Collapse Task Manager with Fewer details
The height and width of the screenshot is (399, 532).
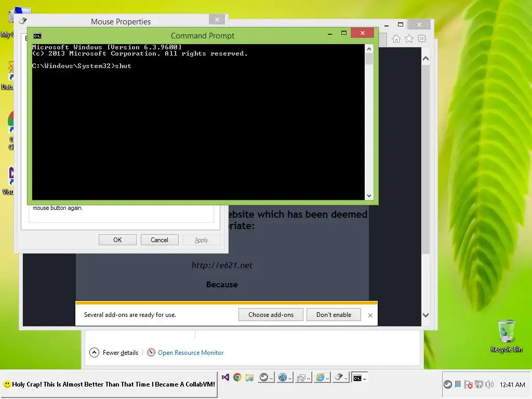(114, 353)
